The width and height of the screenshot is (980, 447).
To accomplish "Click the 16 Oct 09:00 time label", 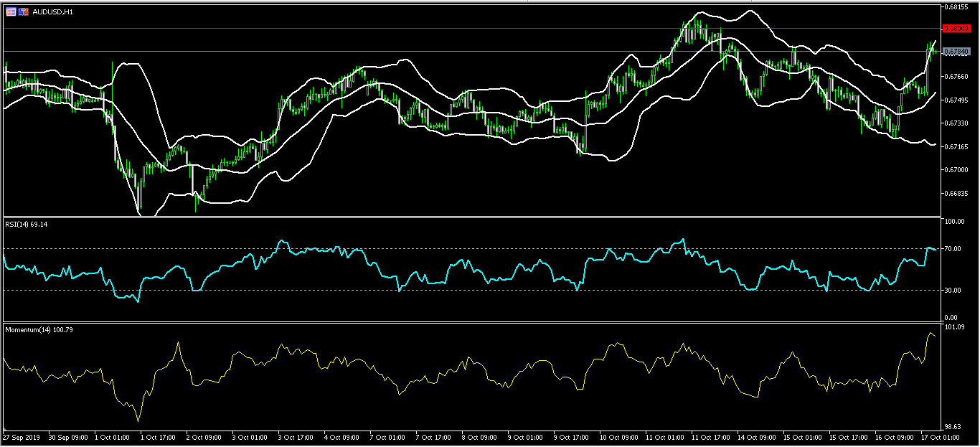I will click(894, 436).
